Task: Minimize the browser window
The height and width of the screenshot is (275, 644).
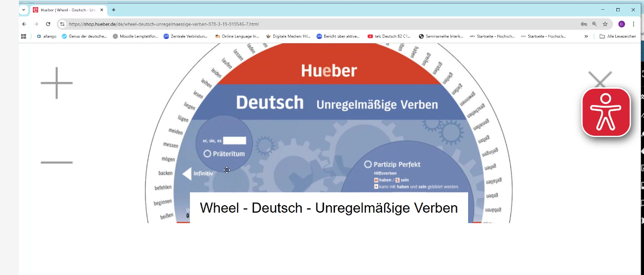Action: pos(603,9)
